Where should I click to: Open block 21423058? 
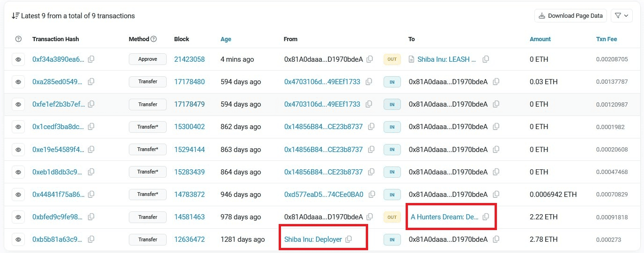[x=189, y=59]
